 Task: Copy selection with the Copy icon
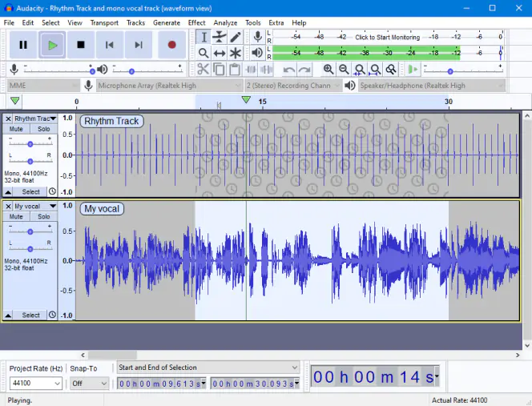[219, 69]
